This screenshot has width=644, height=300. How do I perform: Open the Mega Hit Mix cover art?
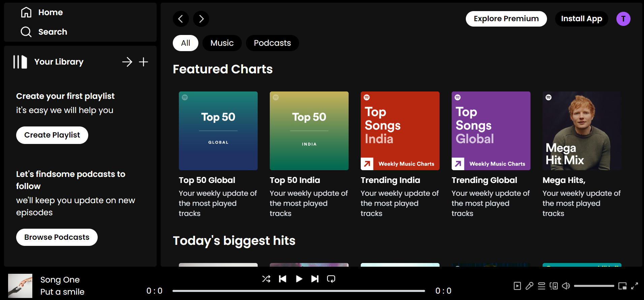click(x=582, y=131)
